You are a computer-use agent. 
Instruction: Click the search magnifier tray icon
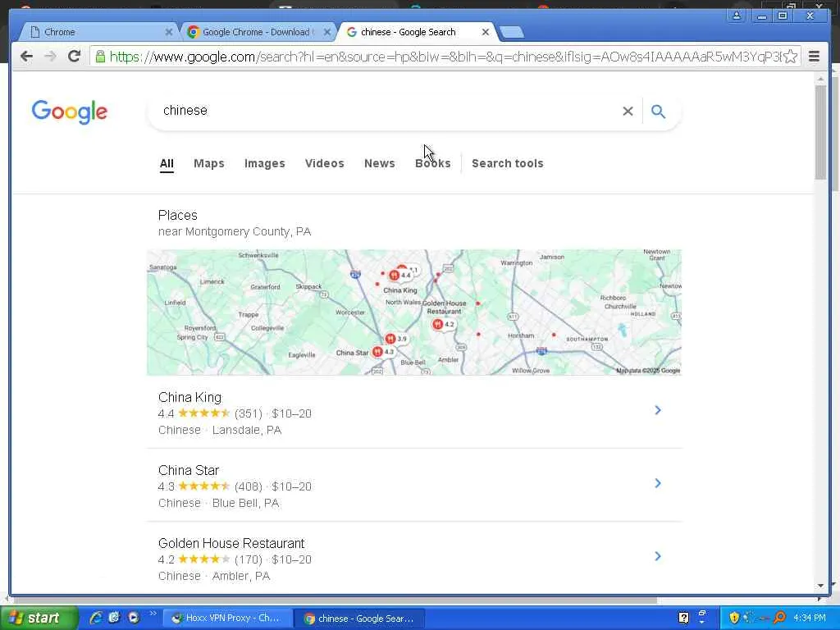[779, 619]
